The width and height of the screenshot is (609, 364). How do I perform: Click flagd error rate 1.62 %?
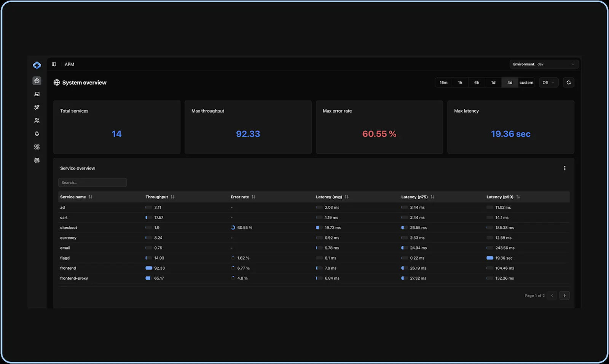pos(243,258)
